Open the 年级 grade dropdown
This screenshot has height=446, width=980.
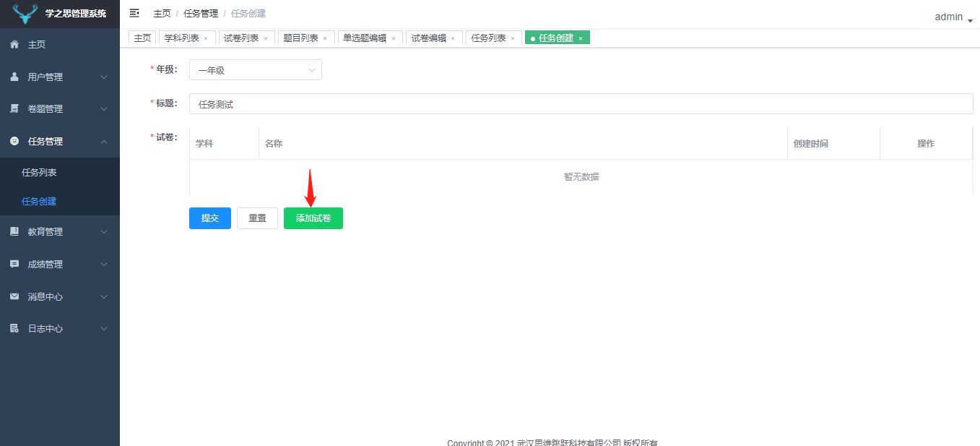coord(255,69)
